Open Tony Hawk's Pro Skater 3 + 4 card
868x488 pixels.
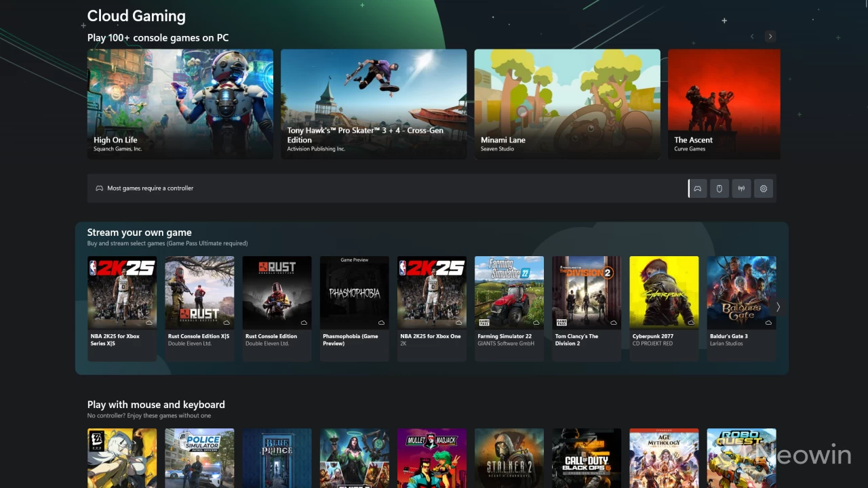pos(374,104)
